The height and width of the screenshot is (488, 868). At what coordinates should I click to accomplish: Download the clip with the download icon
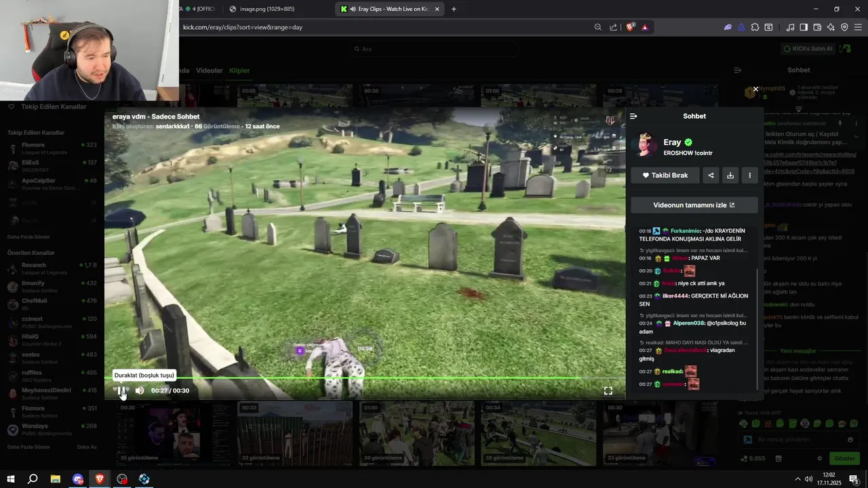coord(730,176)
